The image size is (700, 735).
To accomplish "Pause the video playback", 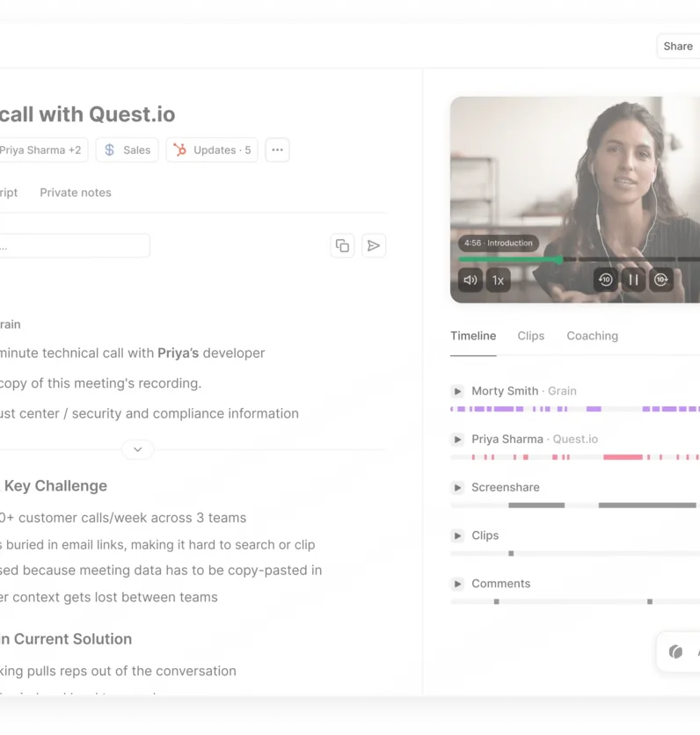I will click(x=633, y=280).
